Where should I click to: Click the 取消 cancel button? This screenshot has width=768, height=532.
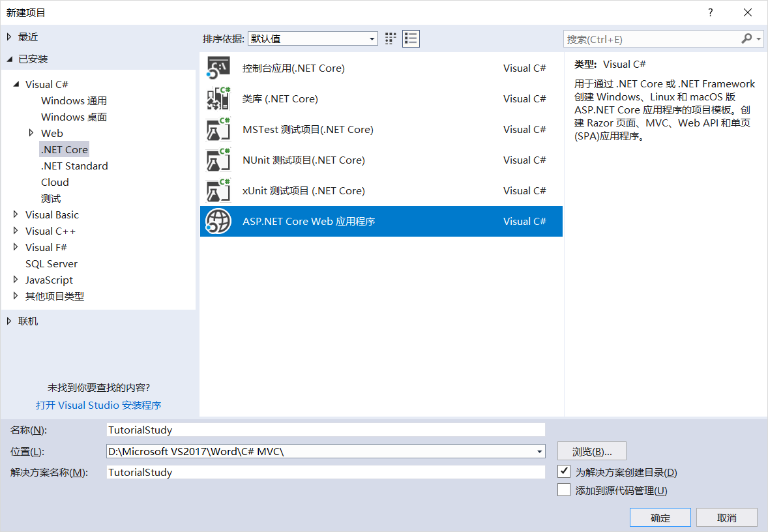tap(727, 517)
